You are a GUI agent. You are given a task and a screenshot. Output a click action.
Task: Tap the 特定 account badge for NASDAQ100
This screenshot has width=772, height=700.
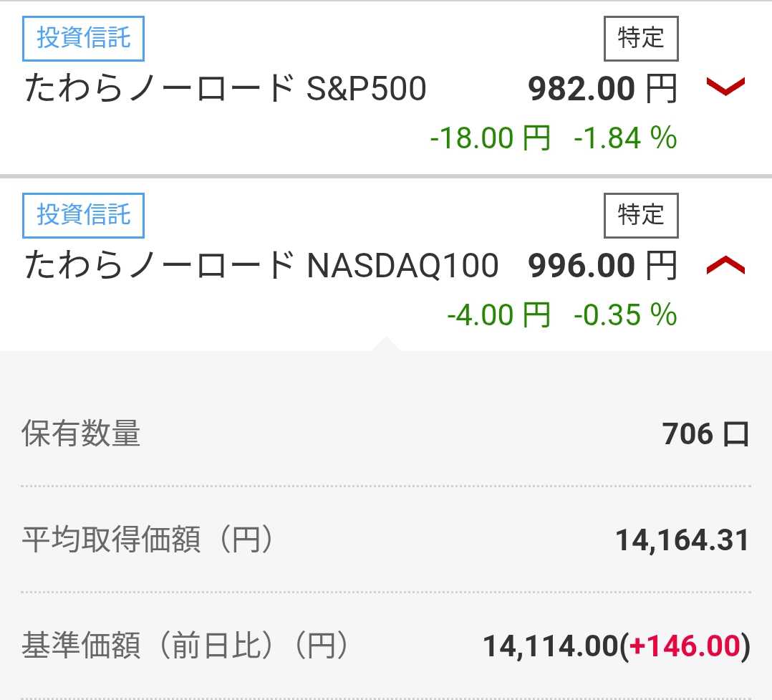click(x=641, y=215)
